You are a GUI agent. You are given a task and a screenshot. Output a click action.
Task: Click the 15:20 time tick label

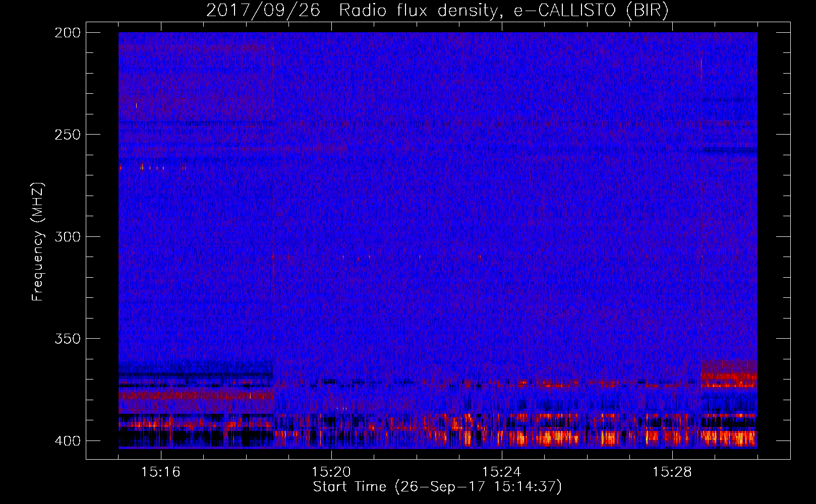click(331, 472)
